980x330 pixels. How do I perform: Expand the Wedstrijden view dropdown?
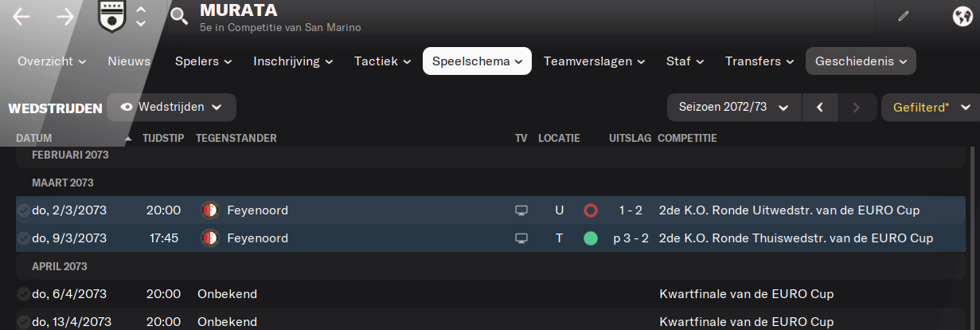pyautogui.click(x=171, y=107)
